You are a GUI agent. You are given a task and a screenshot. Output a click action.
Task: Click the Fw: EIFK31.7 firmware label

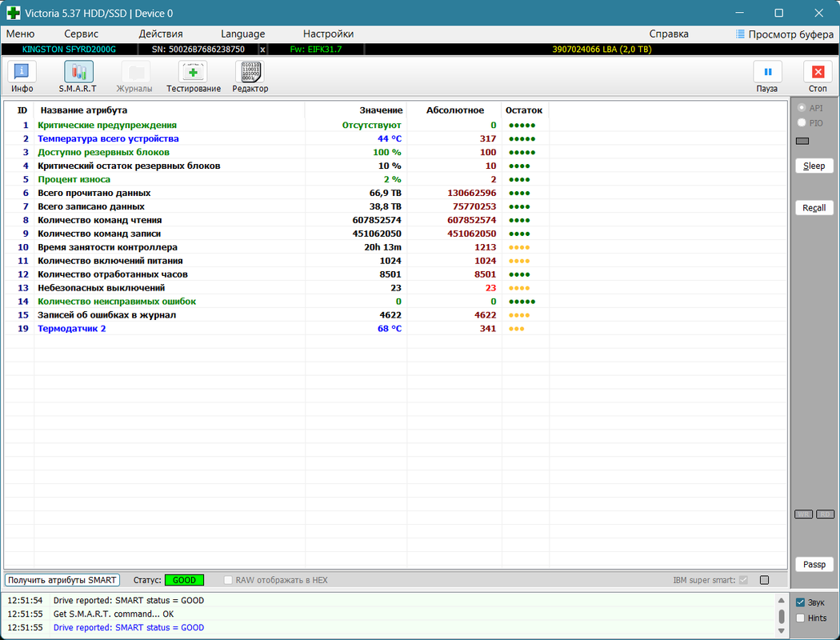tap(315, 50)
